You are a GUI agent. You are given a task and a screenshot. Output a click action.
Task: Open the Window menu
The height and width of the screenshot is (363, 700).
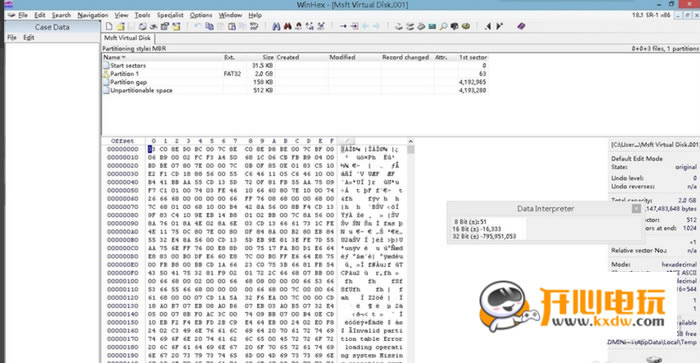(x=230, y=15)
